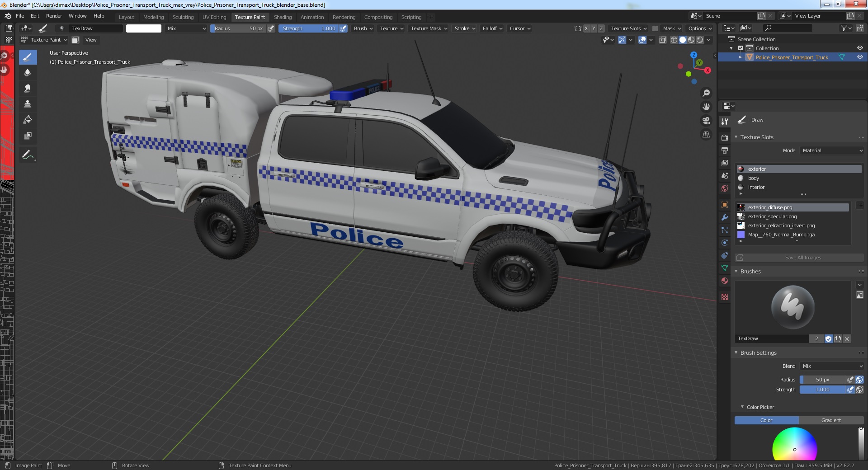Select the Soften tool
The height and width of the screenshot is (470, 868).
pyautogui.click(x=28, y=72)
